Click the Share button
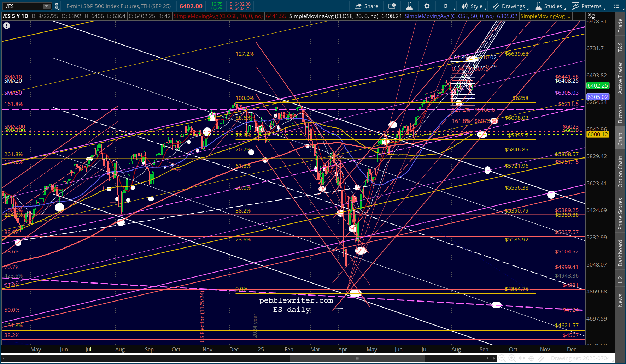Image resolution: width=626 pixels, height=364 pixels. point(366,6)
